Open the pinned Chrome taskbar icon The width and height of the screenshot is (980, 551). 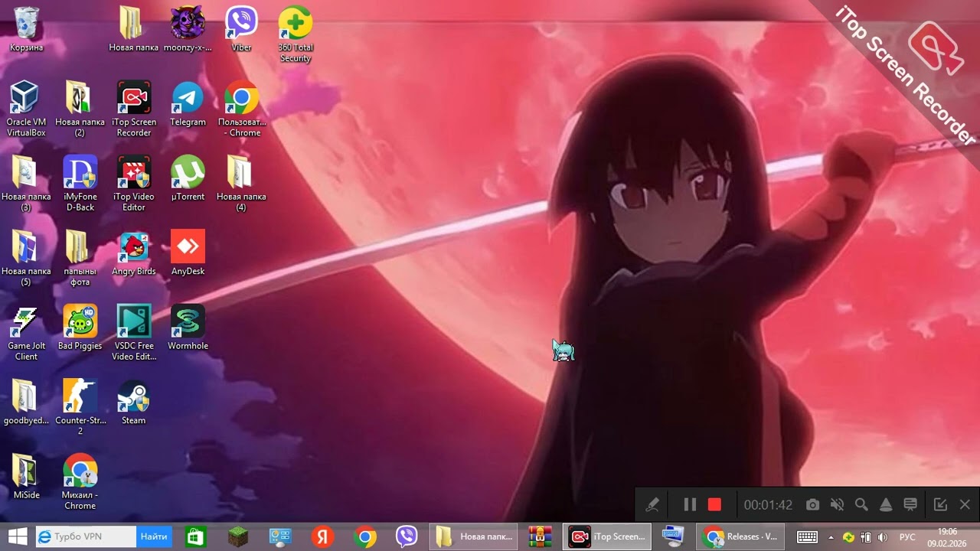[x=364, y=536]
